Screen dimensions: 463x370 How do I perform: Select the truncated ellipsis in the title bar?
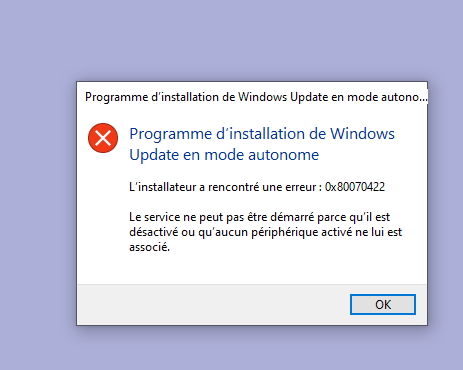[423, 100]
